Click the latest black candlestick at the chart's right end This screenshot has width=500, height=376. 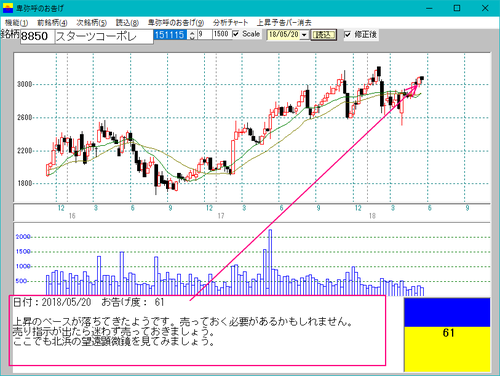click(422, 78)
